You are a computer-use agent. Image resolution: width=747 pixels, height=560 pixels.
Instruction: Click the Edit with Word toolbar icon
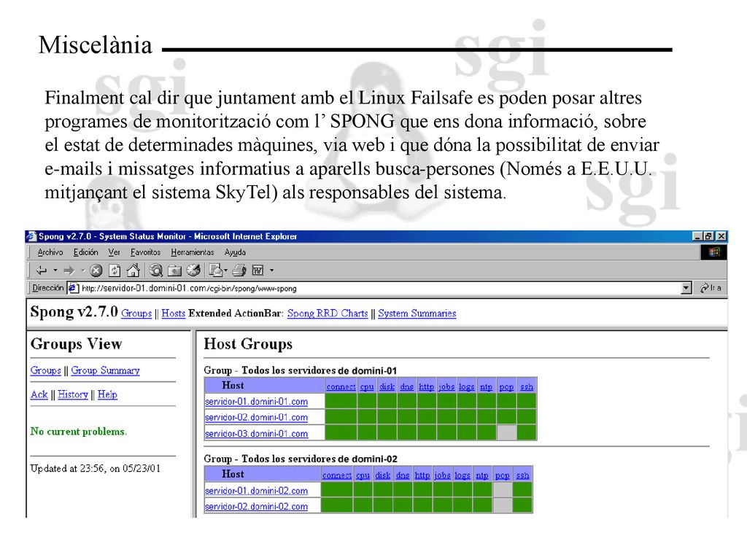click(258, 271)
